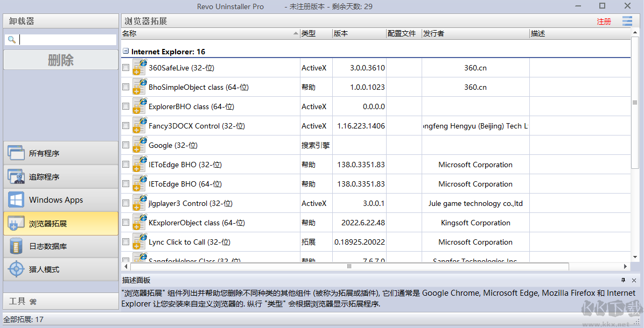Switch to the Windows Apps section

[x=60, y=199]
